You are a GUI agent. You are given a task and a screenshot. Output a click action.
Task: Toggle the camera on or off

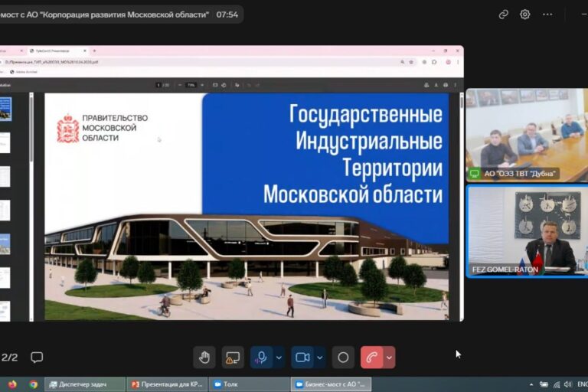[302, 358]
